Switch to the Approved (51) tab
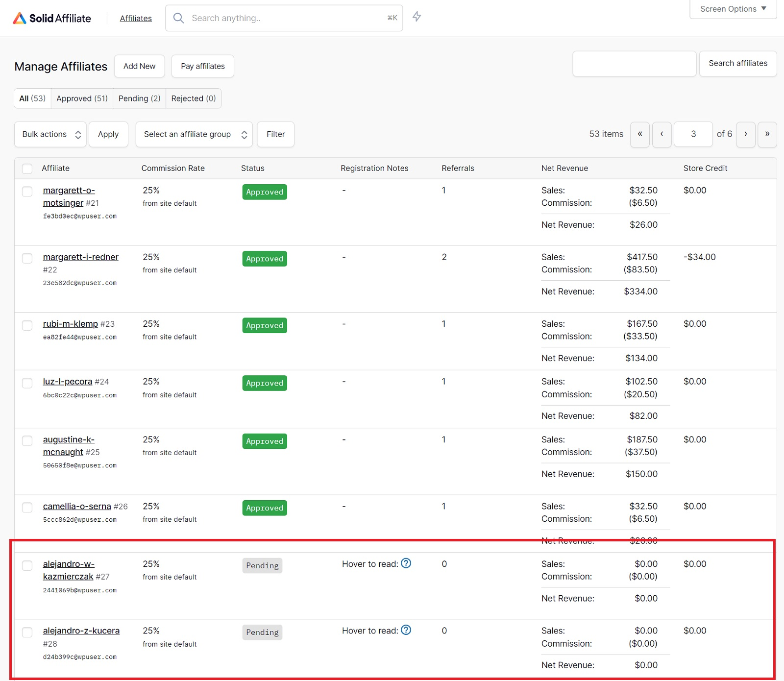 [x=82, y=98]
